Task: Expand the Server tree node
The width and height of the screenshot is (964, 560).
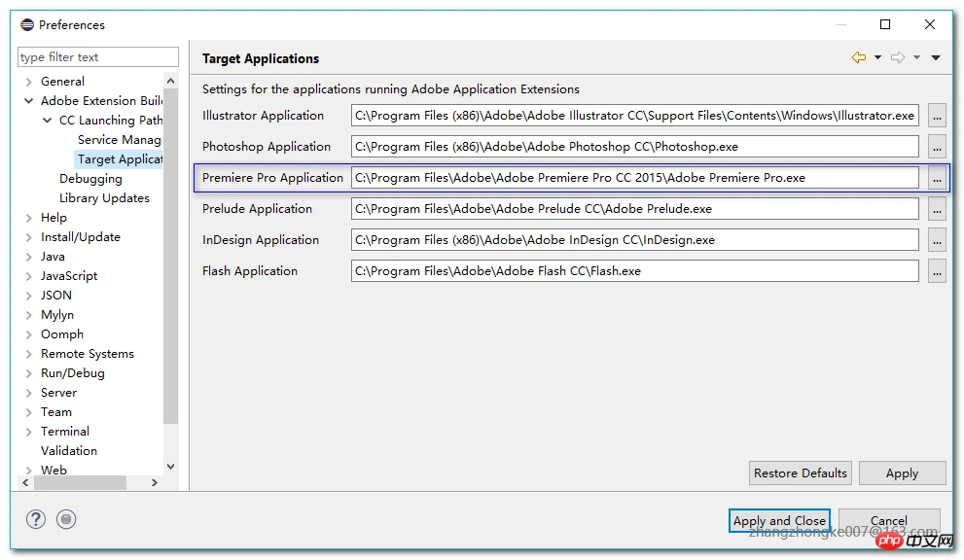Action: pos(28,393)
